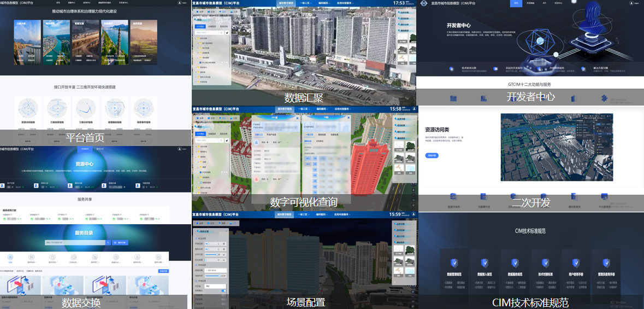The height and width of the screenshot is (309, 644).
Task: Click blue button under 资源访问类 heading
Action: tap(432, 155)
